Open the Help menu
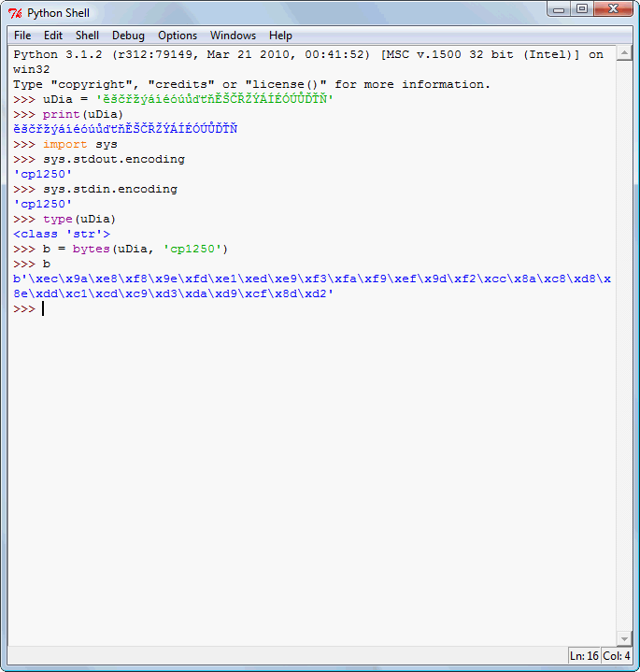Screen dimensions: 640x672 coord(280,36)
